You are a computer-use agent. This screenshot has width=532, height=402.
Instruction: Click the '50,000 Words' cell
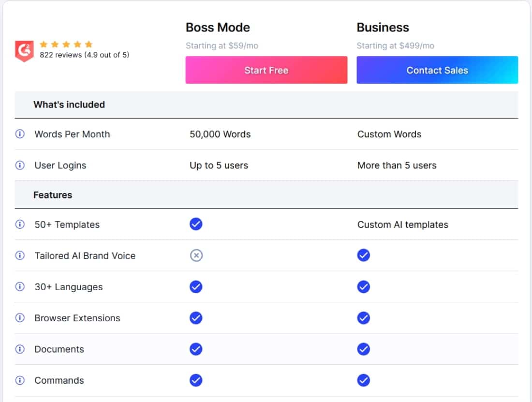click(220, 134)
